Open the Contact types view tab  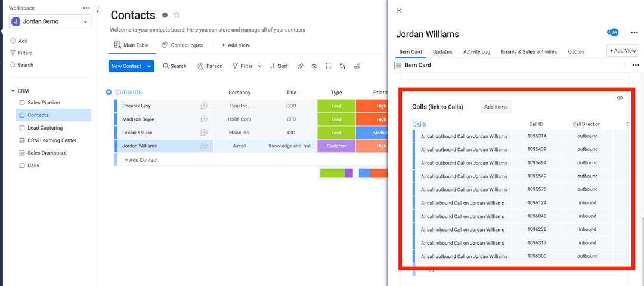(x=182, y=45)
